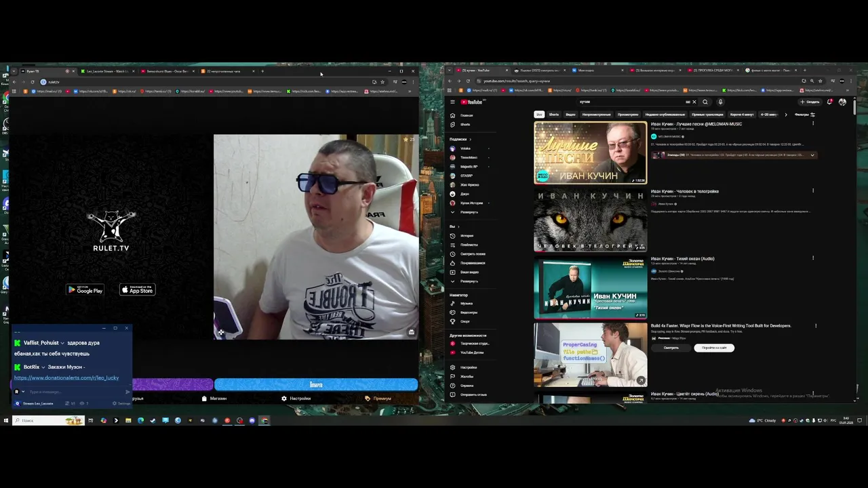Click the Google Play badge on Rulet.tv
Screen dimensions: 868x488
point(85,289)
